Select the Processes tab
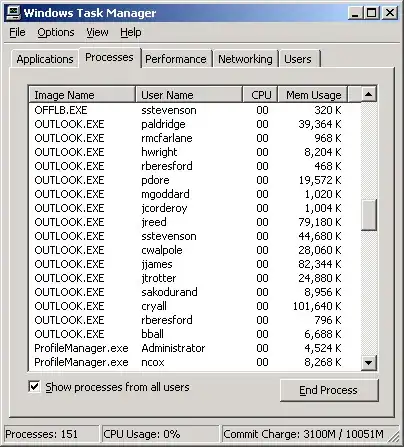The width and height of the screenshot is (404, 447). click(109, 57)
